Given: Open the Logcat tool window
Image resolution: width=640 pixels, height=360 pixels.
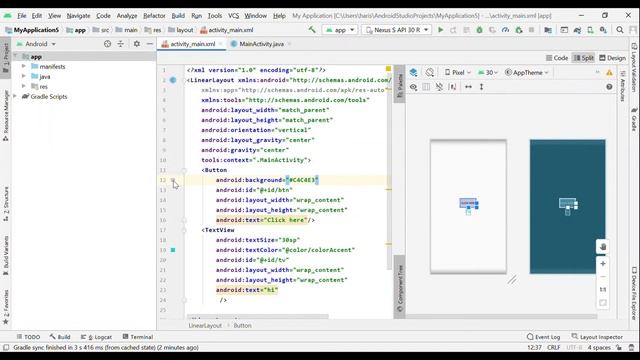Looking at the screenshot, I should click(x=96, y=337).
